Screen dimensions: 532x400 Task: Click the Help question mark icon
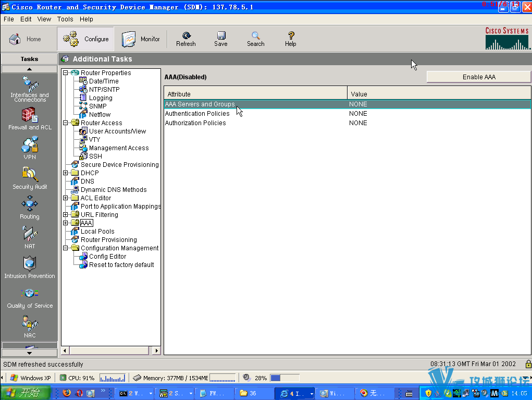pos(291,35)
